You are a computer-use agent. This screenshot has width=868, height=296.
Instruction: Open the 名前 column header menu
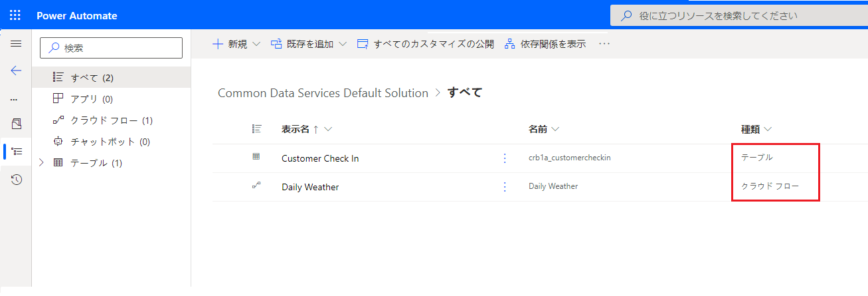pyautogui.click(x=544, y=129)
